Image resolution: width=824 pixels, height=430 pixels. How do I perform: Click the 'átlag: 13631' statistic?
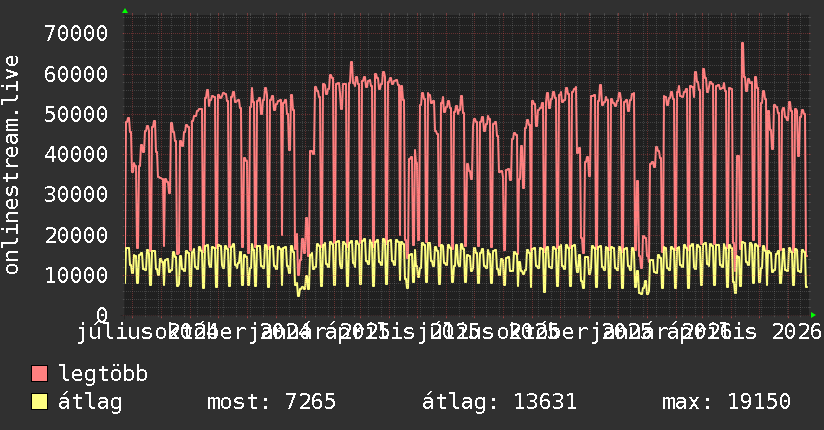tap(499, 402)
